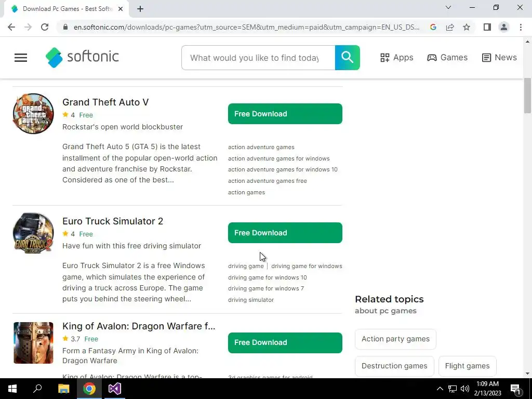The height and width of the screenshot is (399, 532).
Task: Free Download Grand Theft Auto V
Action: coord(285,114)
